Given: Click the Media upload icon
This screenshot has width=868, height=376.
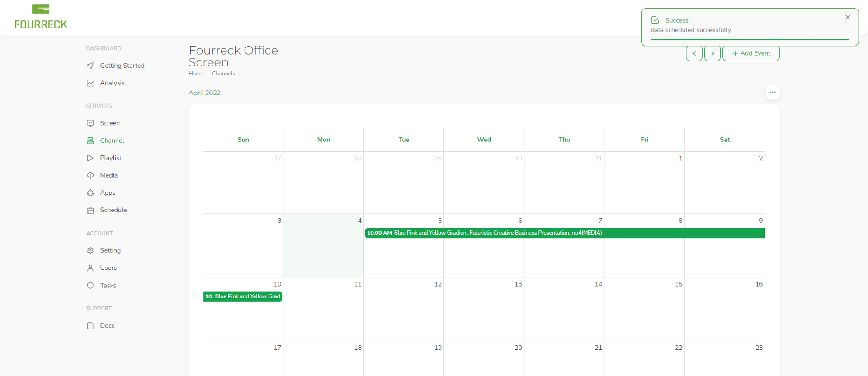Looking at the screenshot, I should (x=90, y=175).
